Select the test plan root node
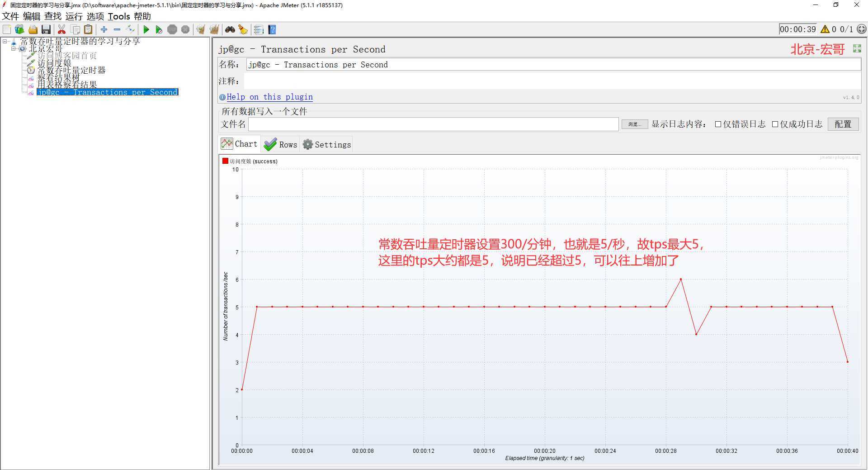868x470 pixels. (80, 41)
